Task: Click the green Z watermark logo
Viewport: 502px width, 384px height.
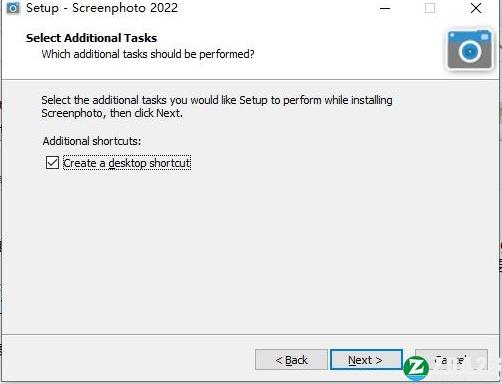Action: point(416,368)
